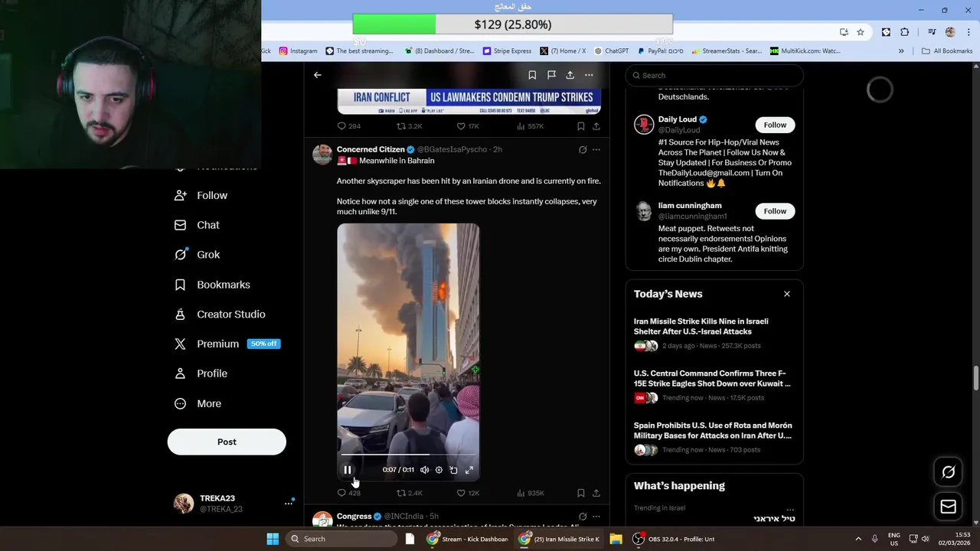The image size is (980, 551).
Task: Repost the Concerned Citizen post (2.4K)
Action: point(409,493)
